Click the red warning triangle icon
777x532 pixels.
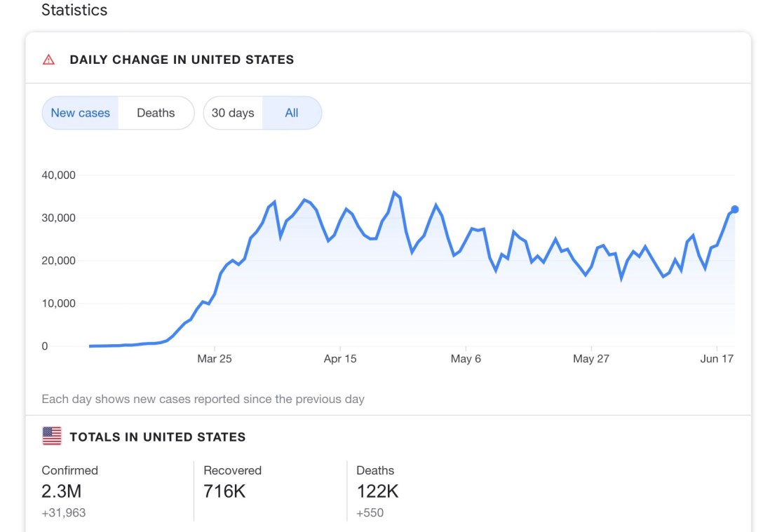[x=48, y=60]
